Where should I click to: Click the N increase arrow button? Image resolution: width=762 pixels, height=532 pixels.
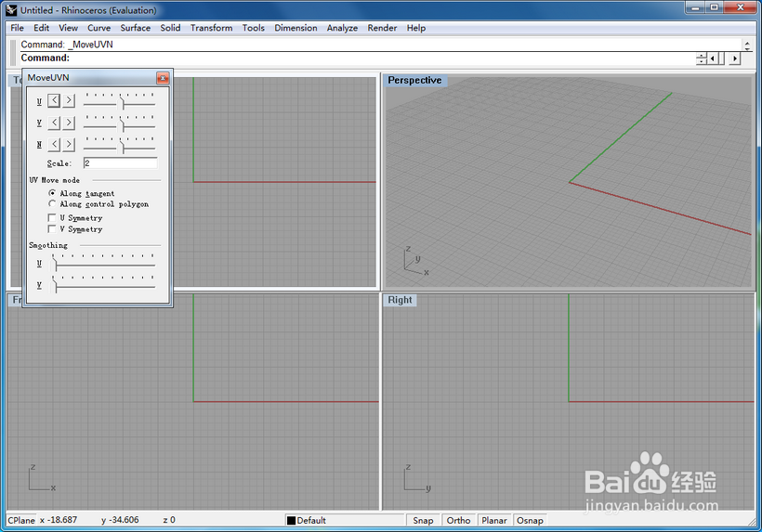point(69,144)
